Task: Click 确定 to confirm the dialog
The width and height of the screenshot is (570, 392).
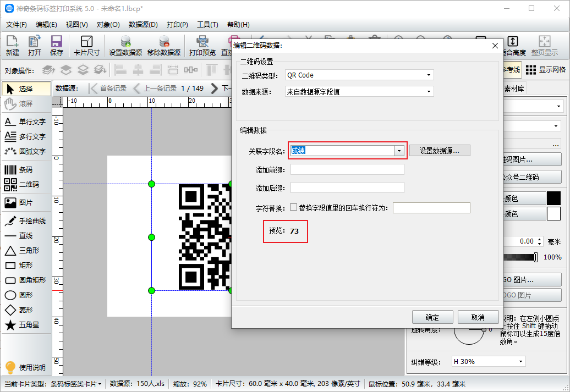Action: click(x=432, y=318)
